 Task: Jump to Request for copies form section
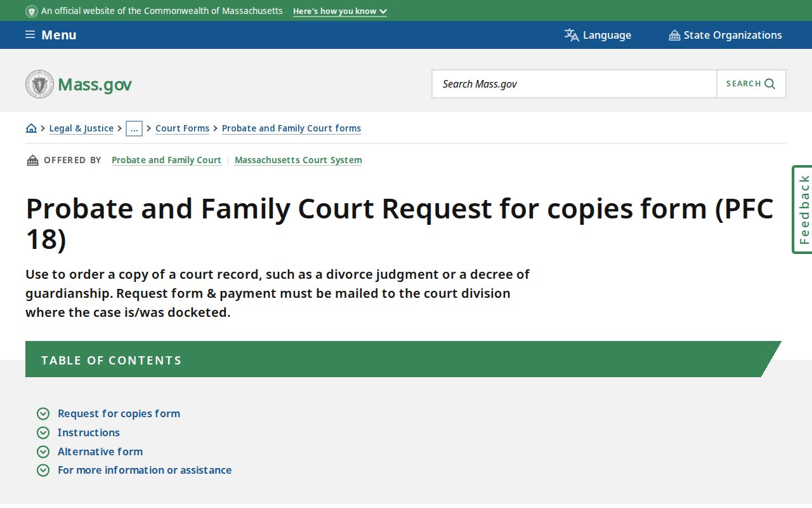pos(119,413)
